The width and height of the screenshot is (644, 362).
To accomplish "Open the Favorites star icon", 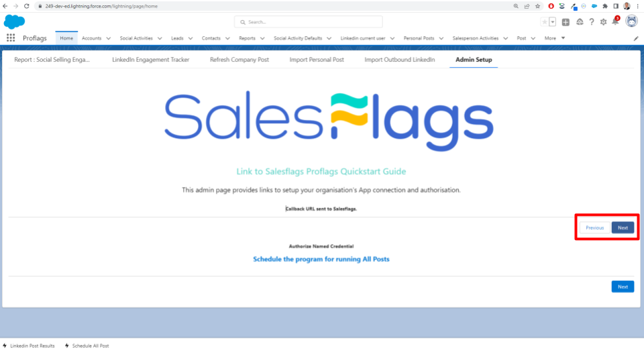I will pos(545,22).
